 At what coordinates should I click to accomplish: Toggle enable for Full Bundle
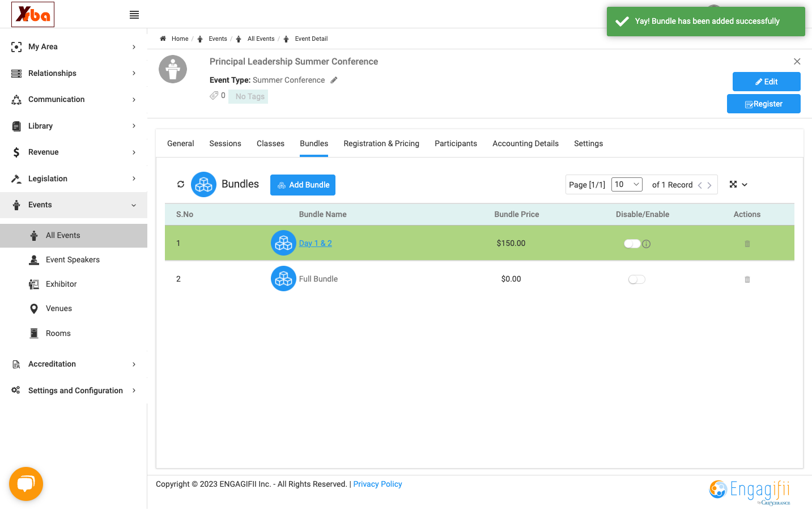[x=637, y=279]
